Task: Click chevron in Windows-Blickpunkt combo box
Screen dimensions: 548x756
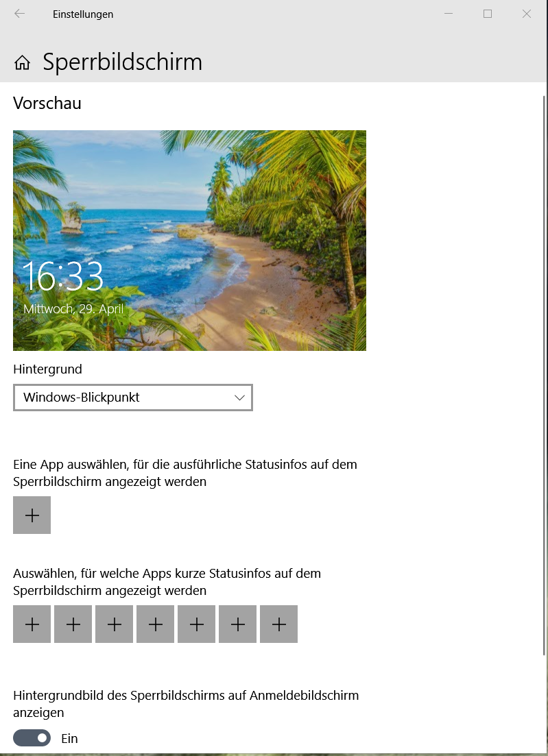Action: point(240,398)
